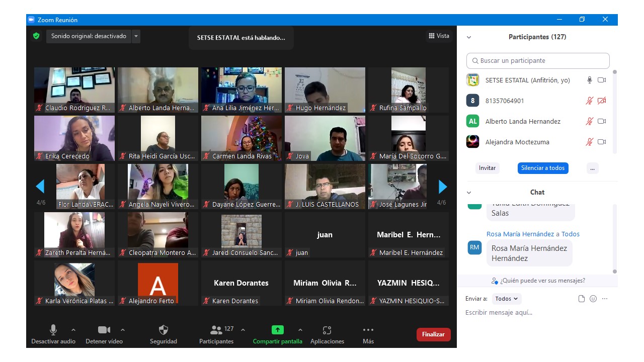Open participants panel more options button
644x362 pixels.
(x=593, y=168)
